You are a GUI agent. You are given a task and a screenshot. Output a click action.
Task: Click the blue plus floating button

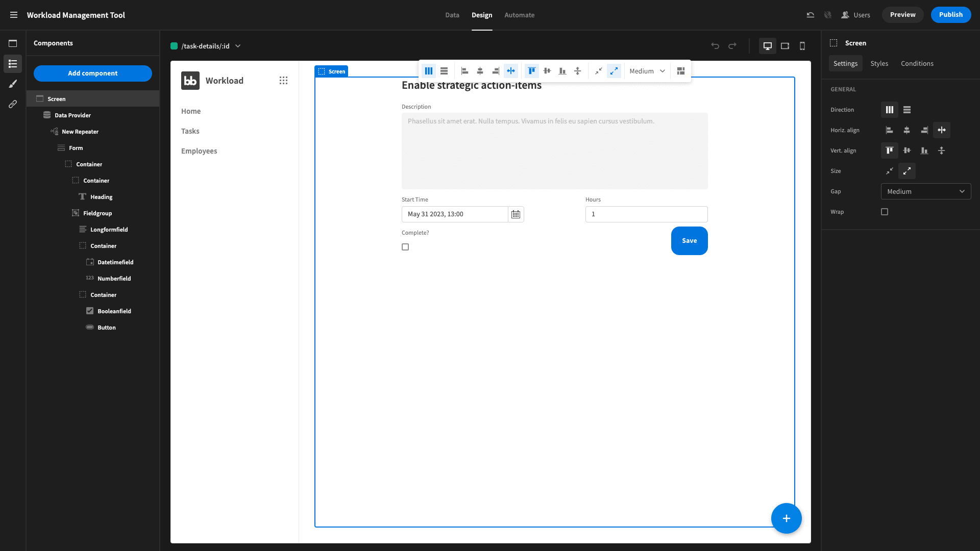(x=787, y=518)
